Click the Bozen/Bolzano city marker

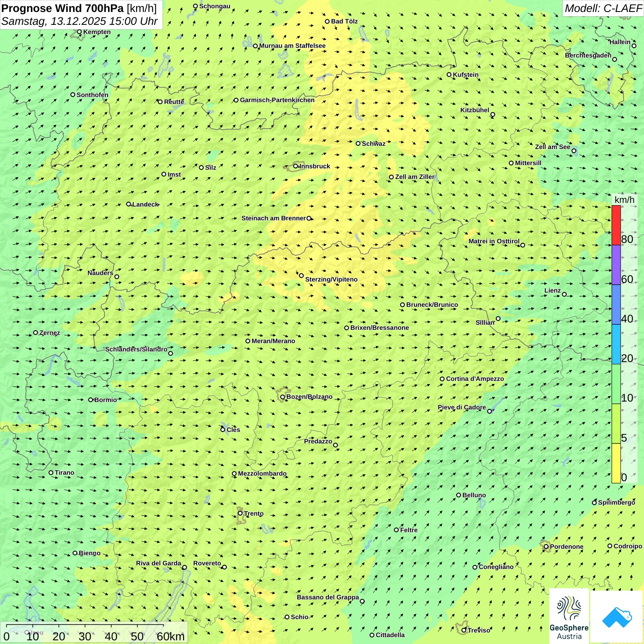coord(282,397)
